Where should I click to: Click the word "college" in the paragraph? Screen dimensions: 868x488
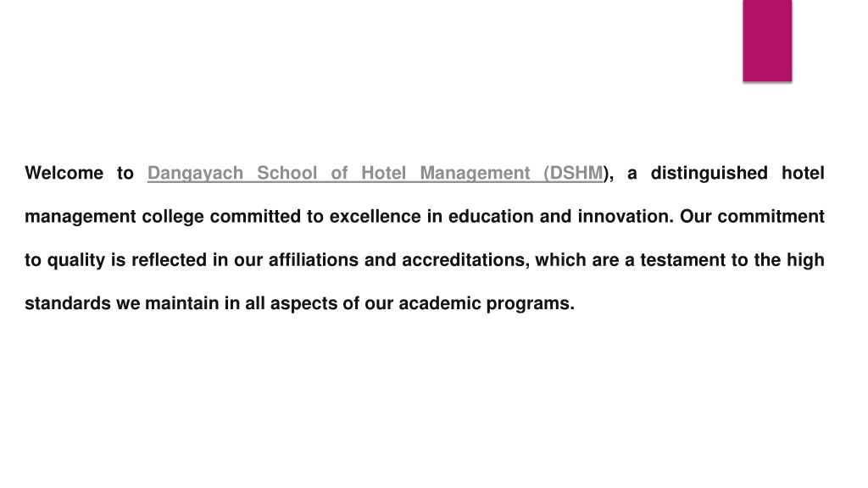173,216
